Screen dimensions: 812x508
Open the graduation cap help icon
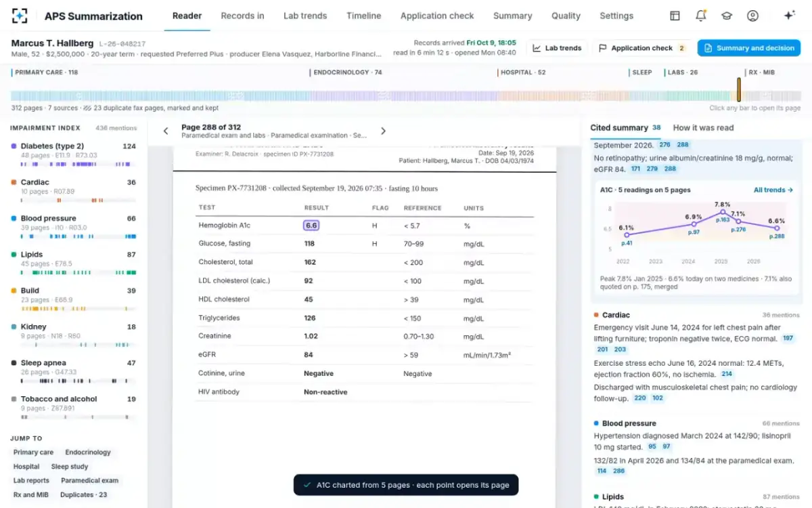coord(727,16)
